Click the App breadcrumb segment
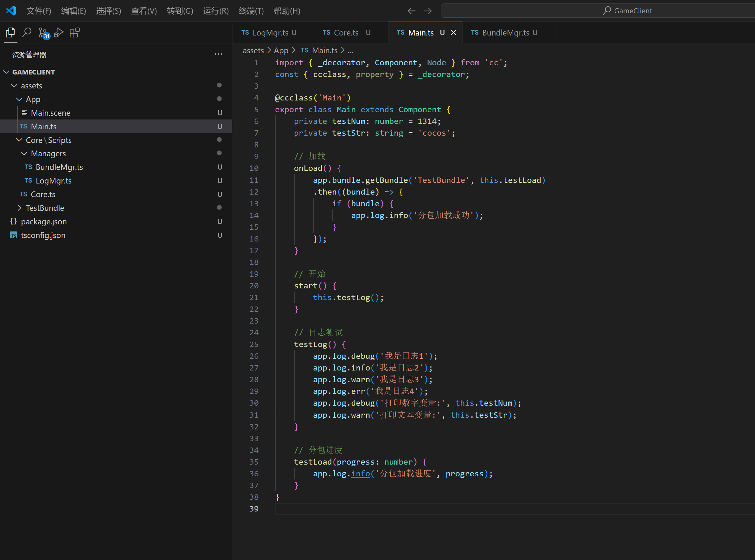This screenshot has width=755, height=560. tap(281, 50)
